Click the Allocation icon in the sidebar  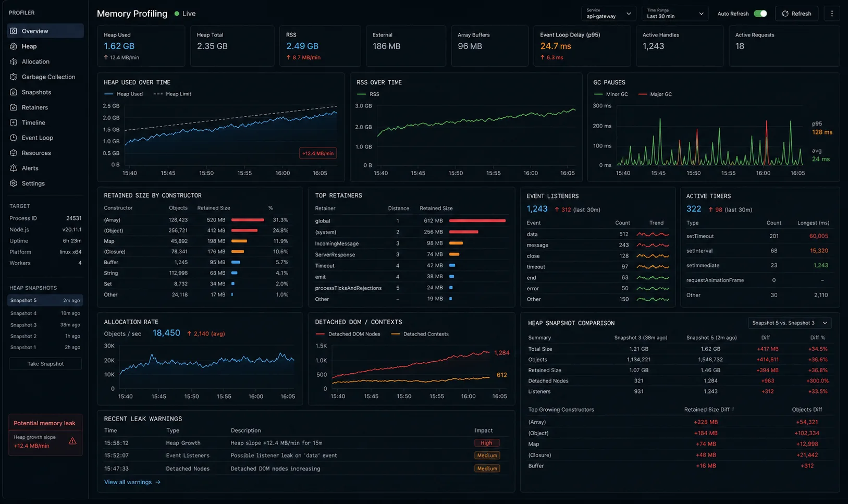(x=14, y=62)
